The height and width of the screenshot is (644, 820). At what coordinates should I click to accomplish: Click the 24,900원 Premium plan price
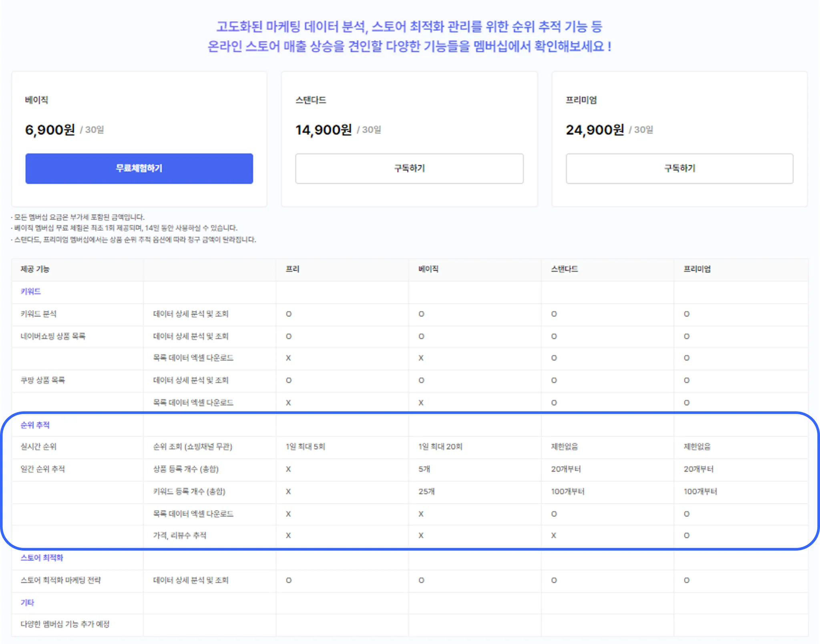(x=595, y=130)
